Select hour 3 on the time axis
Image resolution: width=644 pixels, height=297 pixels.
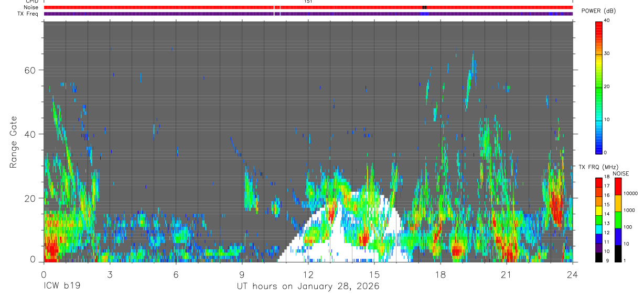point(110,274)
